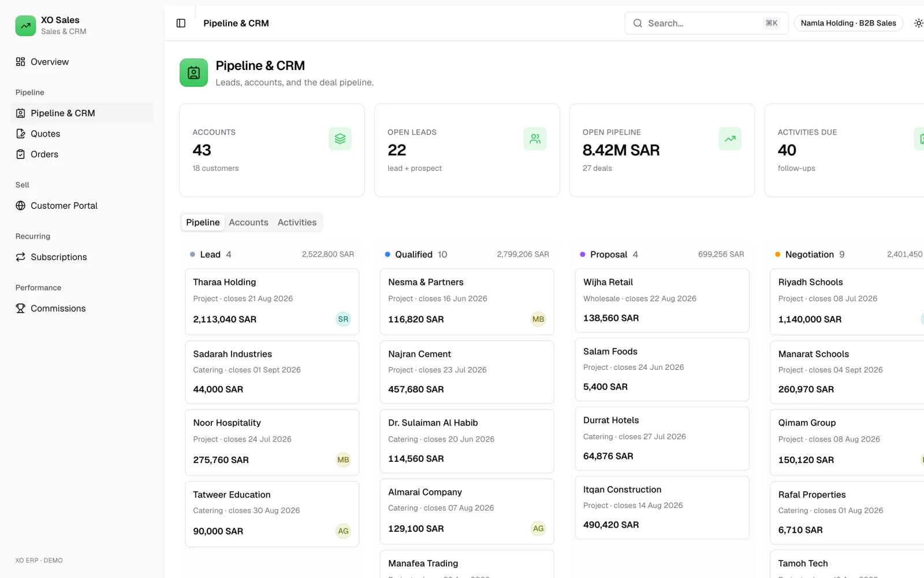The image size is (924, 578).
Task: Switch to the Activities tab
Action: tap(297, 223)
